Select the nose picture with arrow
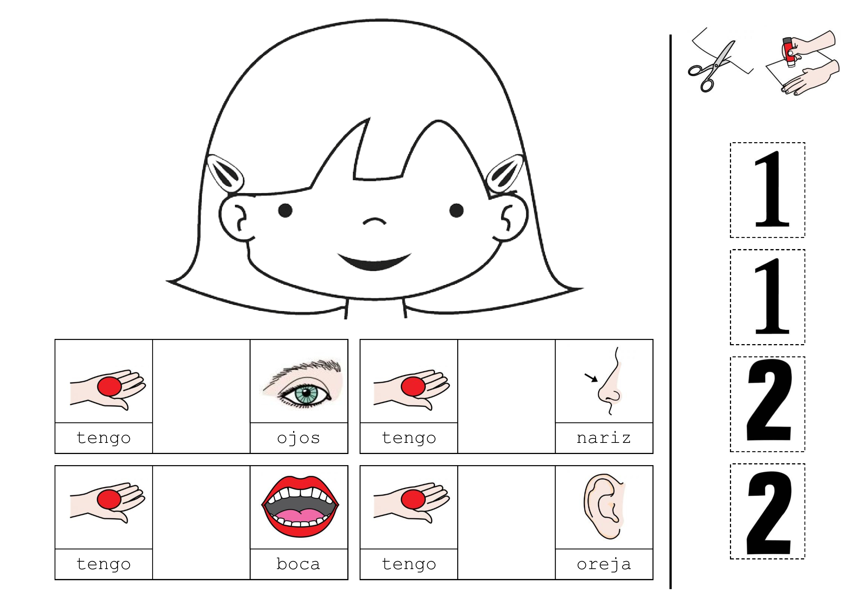 click(x=604, y=381)
